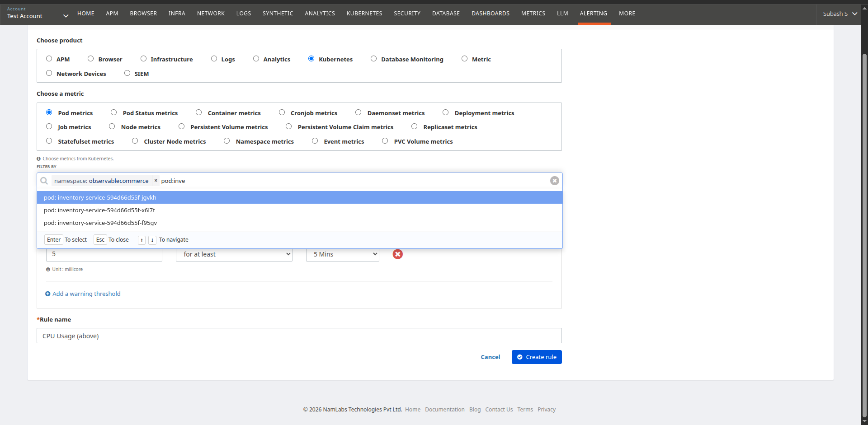Image resolution: width=868 pixels, height=425 pixels.
Task: Select the APM product radio button
Action: (x=49, y=59)
